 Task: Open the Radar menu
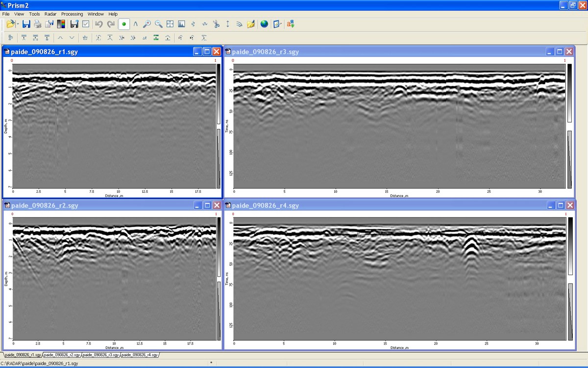coord(50,14)
